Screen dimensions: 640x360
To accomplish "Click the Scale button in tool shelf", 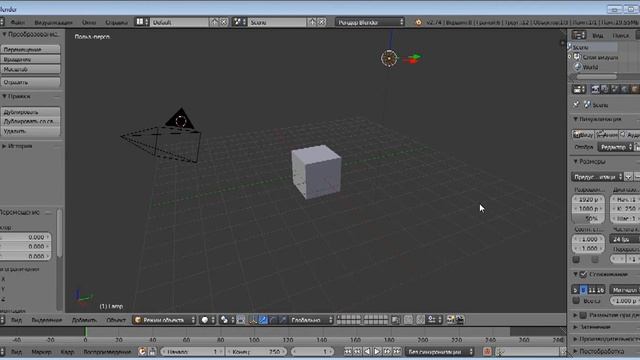I will [x=31, y=69].
